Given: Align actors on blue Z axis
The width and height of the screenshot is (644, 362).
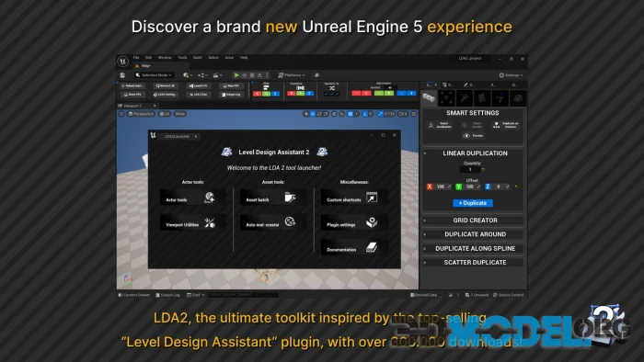Looking at the screenshot, I should point(275,94).
